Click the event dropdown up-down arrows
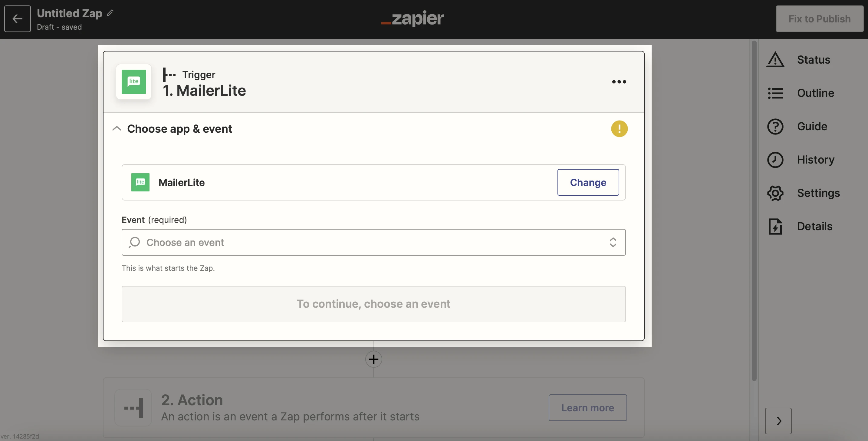868x441 pixels. coord(613,242)
